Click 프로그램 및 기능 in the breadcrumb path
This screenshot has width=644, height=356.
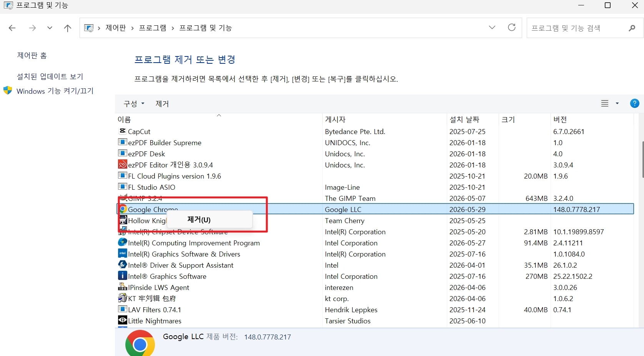click(206, 28)
